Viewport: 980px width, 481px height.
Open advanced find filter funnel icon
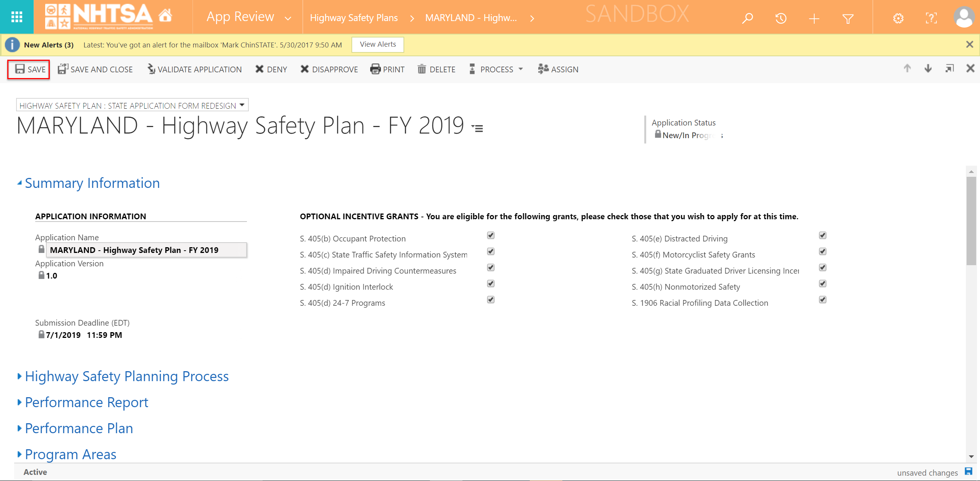coord(848,18)
